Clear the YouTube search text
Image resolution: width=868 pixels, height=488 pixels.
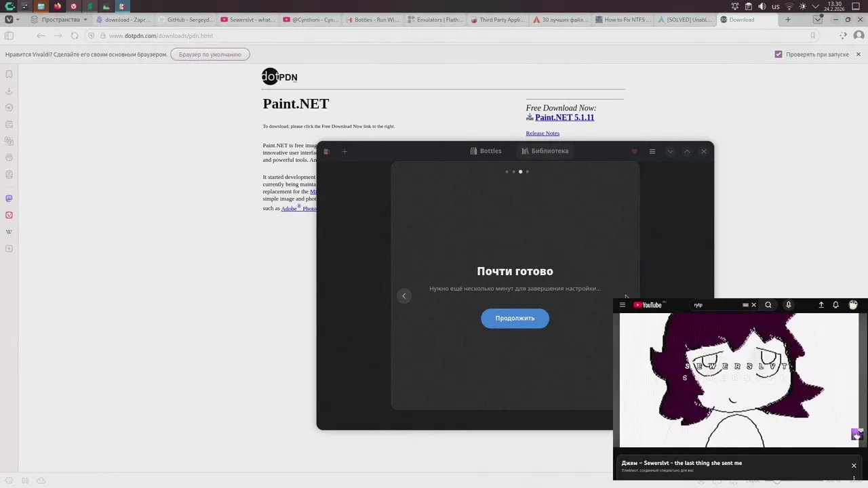[x=753, y=305]
